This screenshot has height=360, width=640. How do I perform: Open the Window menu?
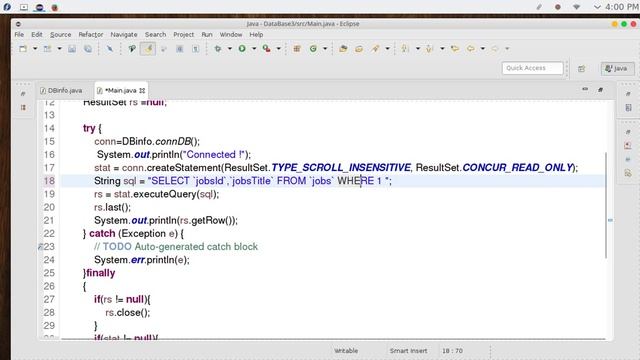(231, 35)
